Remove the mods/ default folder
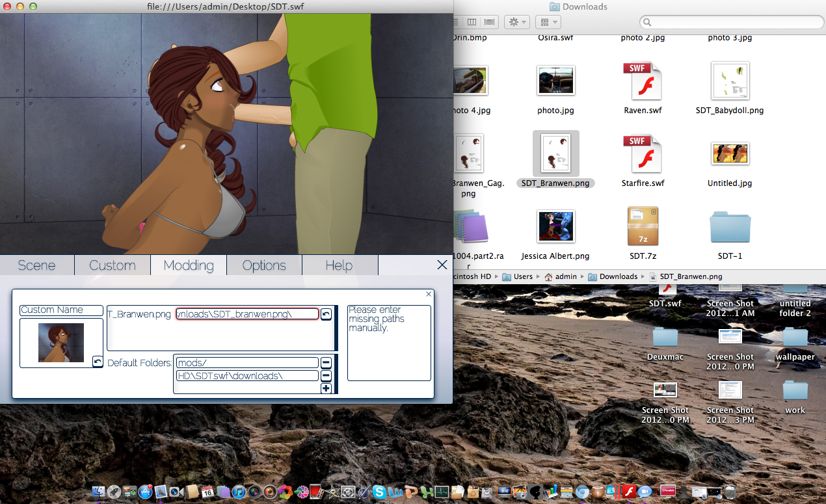 pos(326,363)
